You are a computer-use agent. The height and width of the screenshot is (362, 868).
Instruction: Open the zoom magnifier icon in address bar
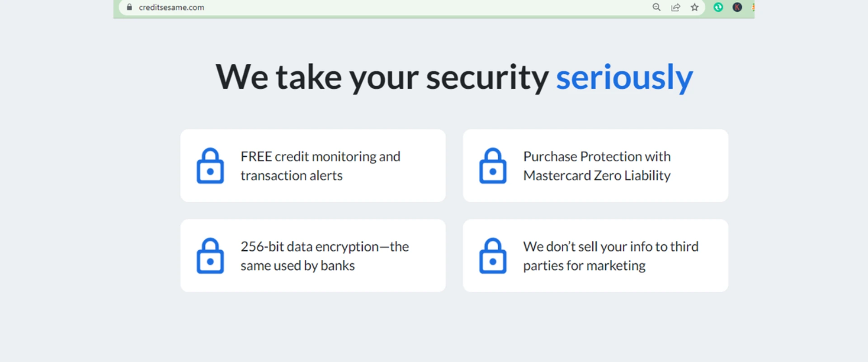click(656, 7)
